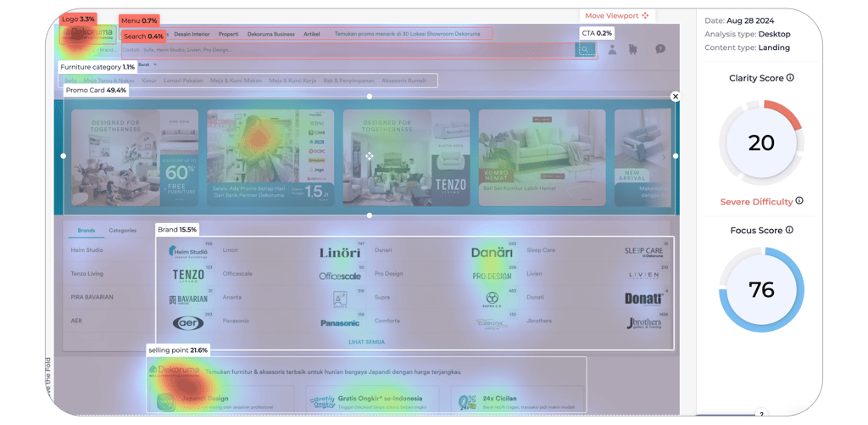Select the Meja & Kursi Kerja category
The width and height of the screenshot is (868, 425).
click(x=292, y=81)
